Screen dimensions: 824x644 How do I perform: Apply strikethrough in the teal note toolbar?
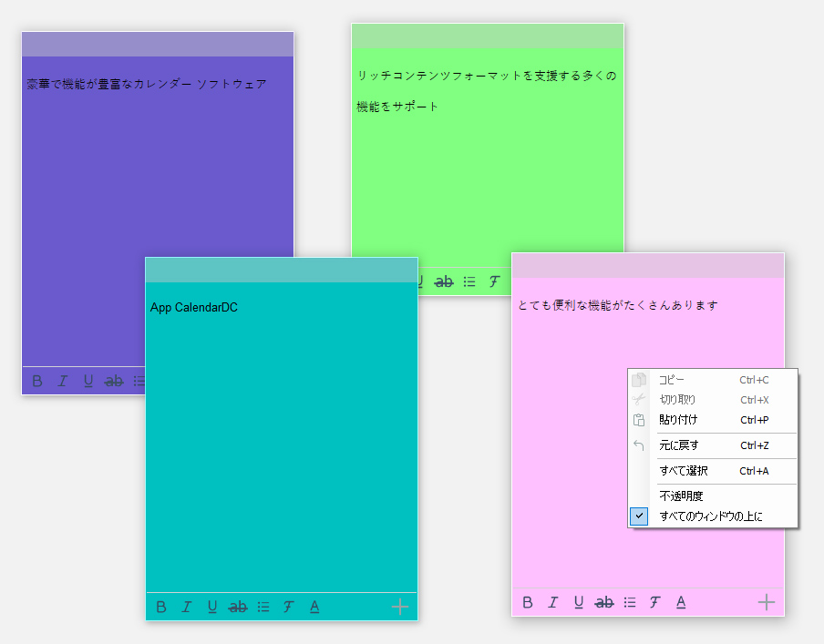(x=238, y=607)
